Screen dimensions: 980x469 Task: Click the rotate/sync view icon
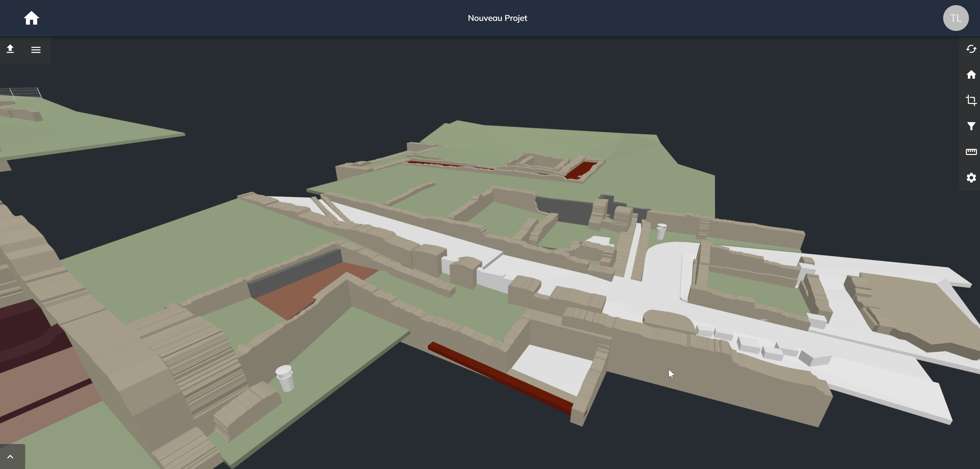click(x=971, y=49)
